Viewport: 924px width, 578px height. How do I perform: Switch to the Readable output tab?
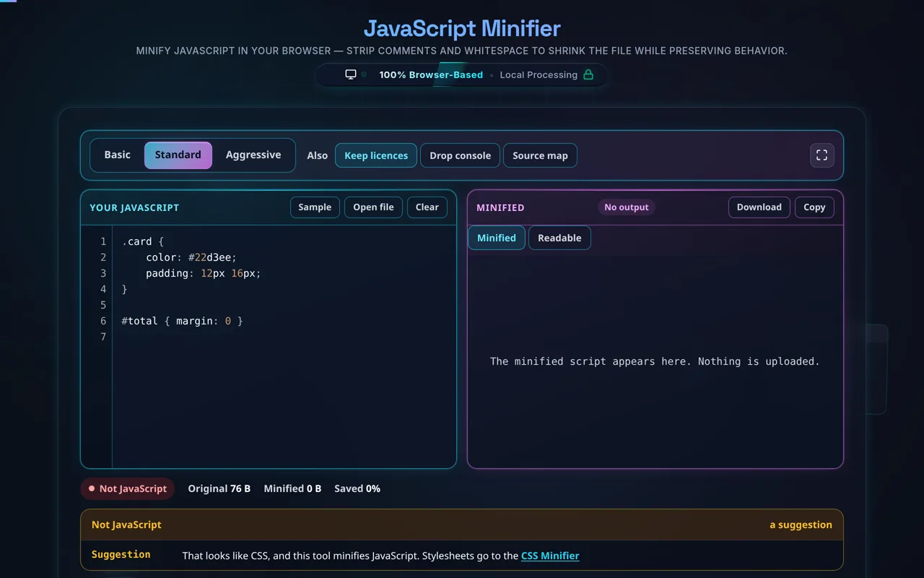pyautogui.click(x=559, y=238)
